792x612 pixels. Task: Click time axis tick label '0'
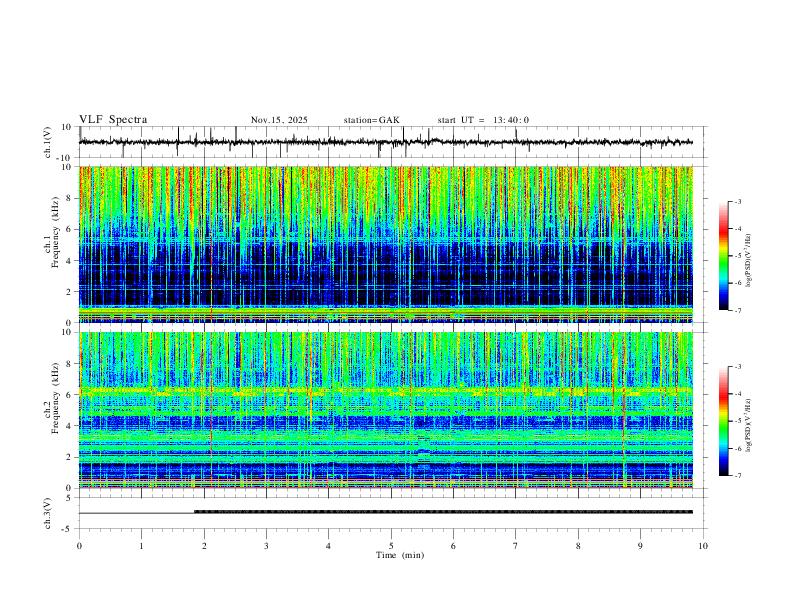point(79,546)
